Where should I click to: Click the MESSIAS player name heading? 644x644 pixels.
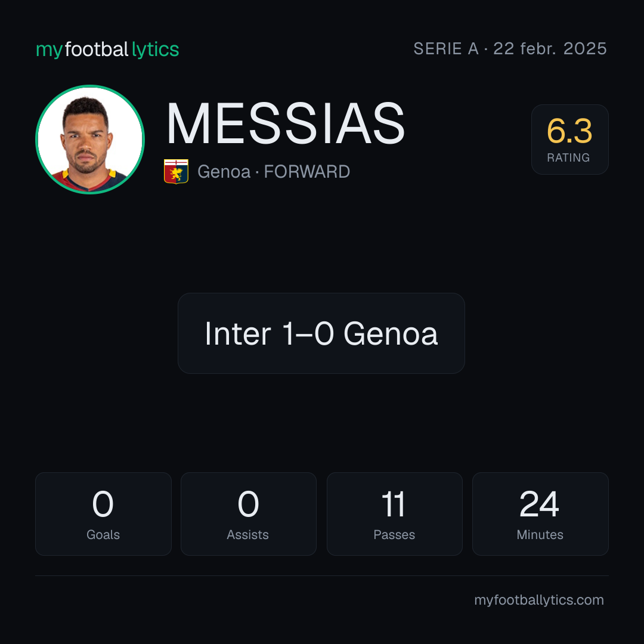pyautogui.click(x=286, y=123)
